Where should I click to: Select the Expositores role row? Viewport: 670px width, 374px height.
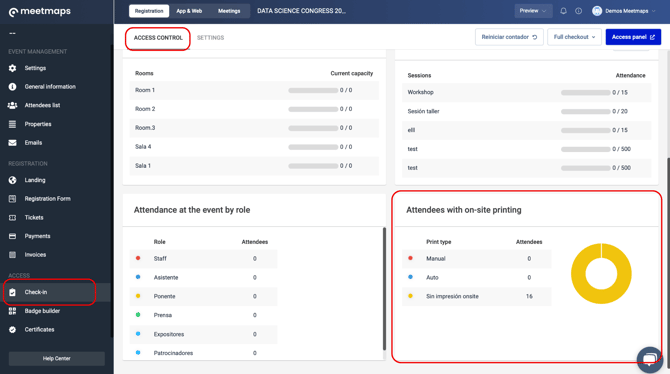pyautogui.click(x=203, y=334)
